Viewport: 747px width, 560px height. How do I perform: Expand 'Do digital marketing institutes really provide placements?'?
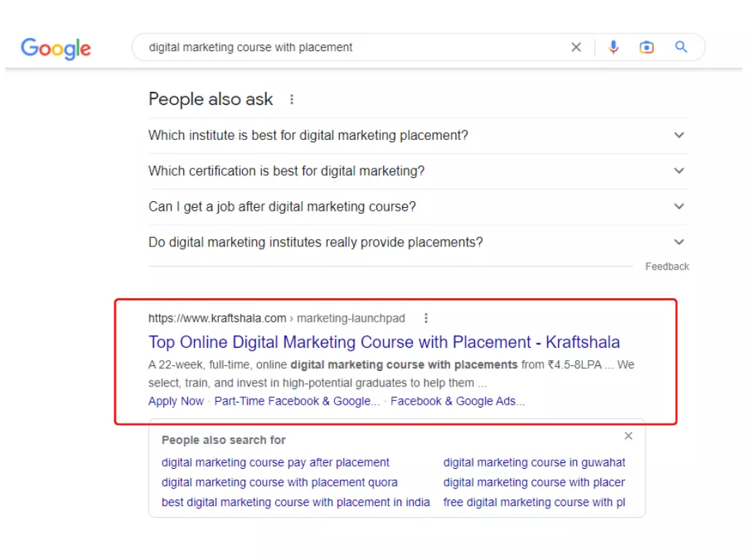point(418,242)
